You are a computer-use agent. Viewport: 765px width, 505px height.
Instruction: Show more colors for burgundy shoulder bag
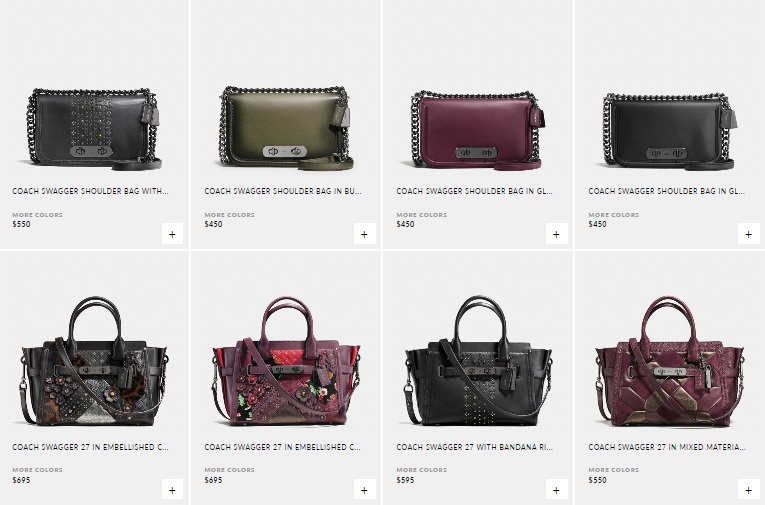pyautogui.click(x=422, y=215)
